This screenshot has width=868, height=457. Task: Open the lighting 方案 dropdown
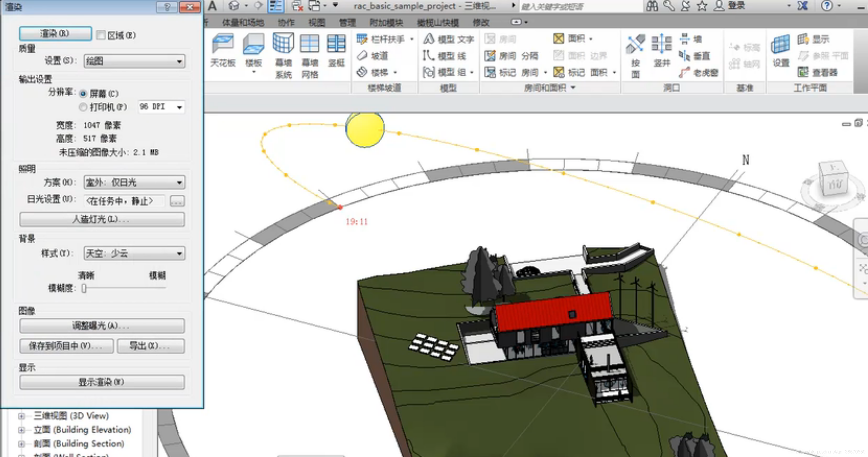[134, 183]
